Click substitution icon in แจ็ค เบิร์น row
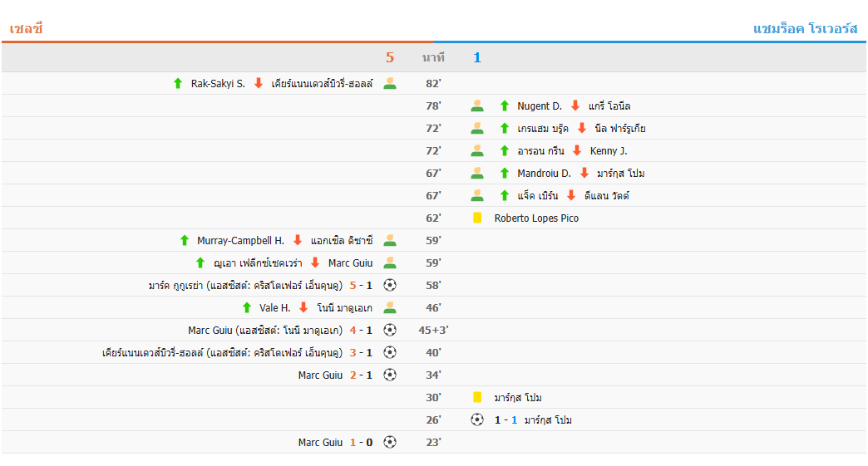Screen dimensions: 868x466 pos(477,196)
